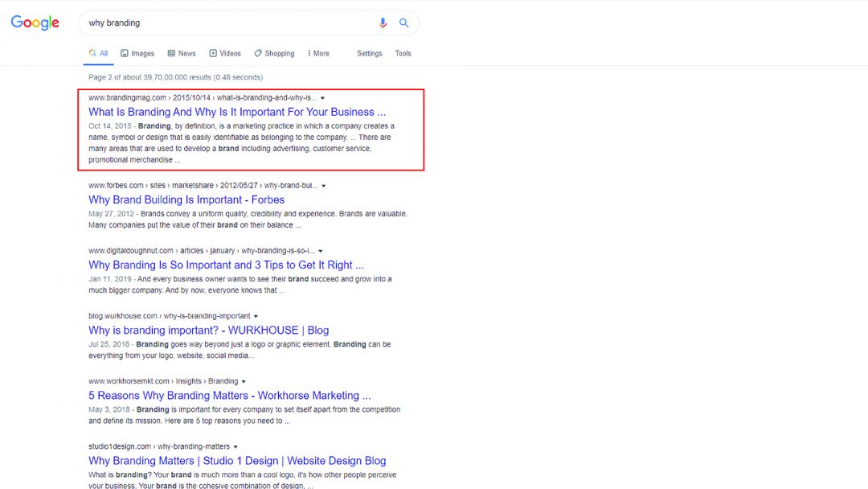The height and width of the screenshot is (489, 868).
Task: Open the More options with three-dot icon
Action: (309, 53)
